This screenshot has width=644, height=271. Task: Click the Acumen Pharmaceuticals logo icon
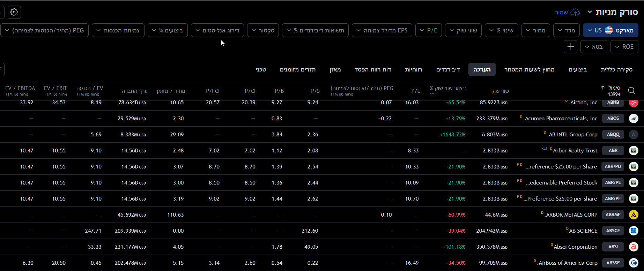[x=634, y=119]
